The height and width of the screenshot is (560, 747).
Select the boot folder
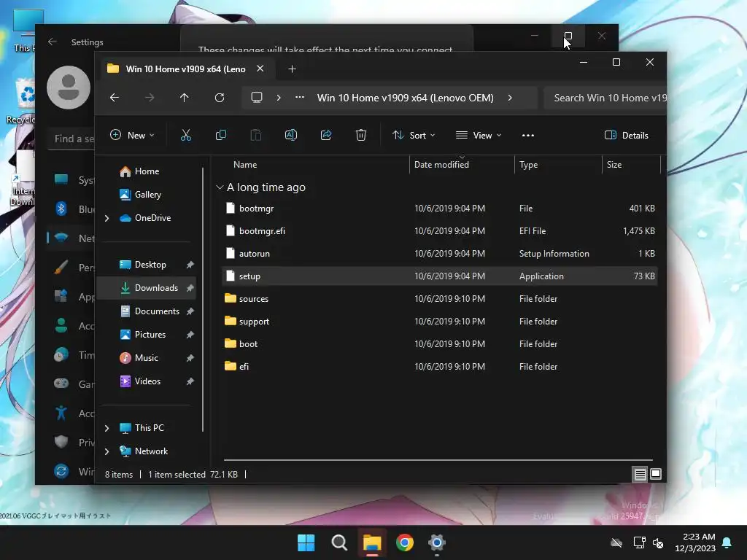[x=440, y=344]
